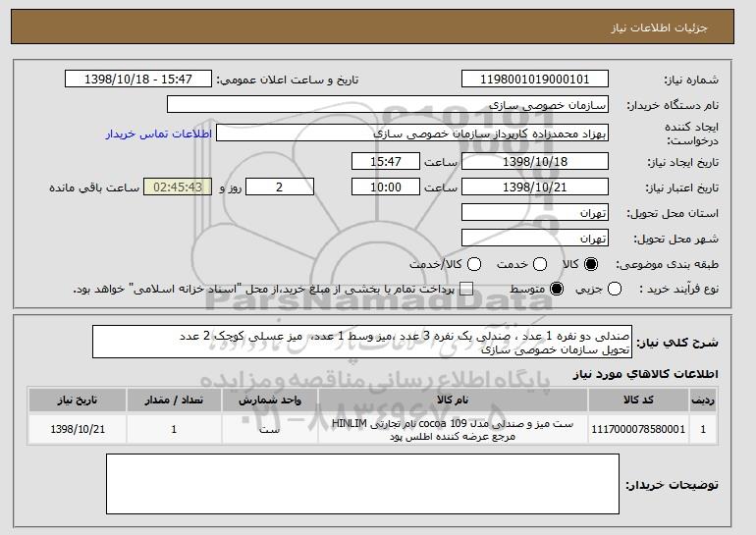Image resolution: width=756 pixels, height=535 pixels.
Task: Click the need number field 1198001019000101
Action: [x=535, y=80]
